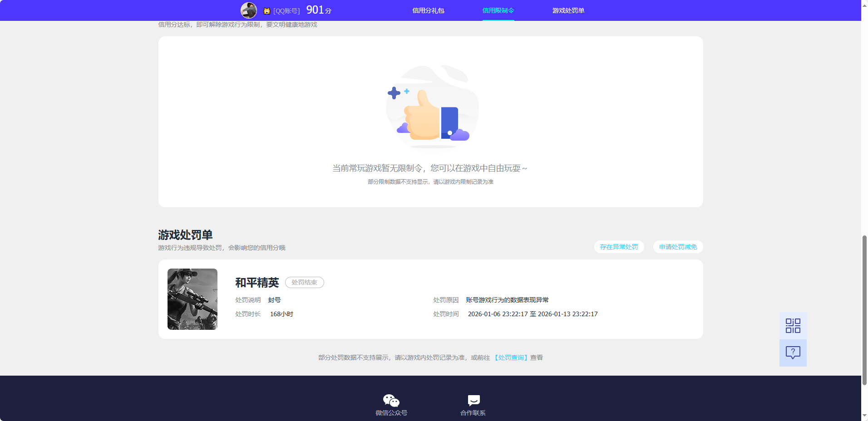Click 当前常玩游戏暂无限制令 message text
The width and height of the screenshot is (868, 421).
click(430, 168)
